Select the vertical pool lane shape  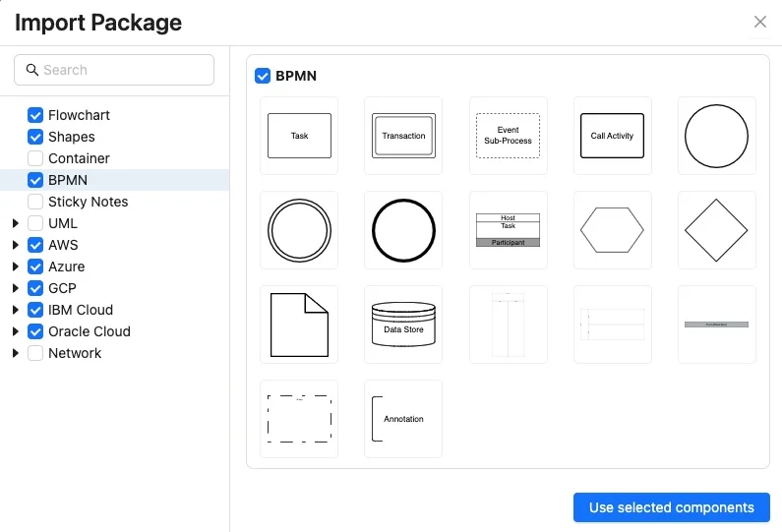[508, 325]
